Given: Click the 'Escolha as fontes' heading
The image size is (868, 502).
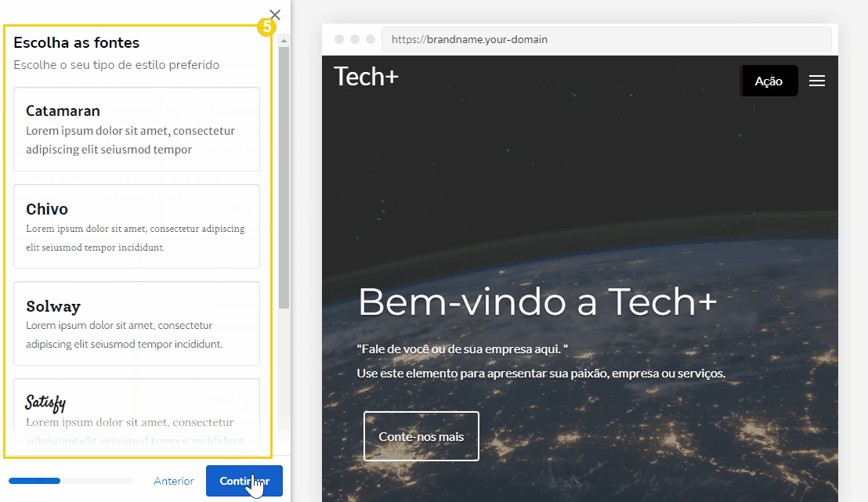Looking at the screenshot, I should 77,42.
